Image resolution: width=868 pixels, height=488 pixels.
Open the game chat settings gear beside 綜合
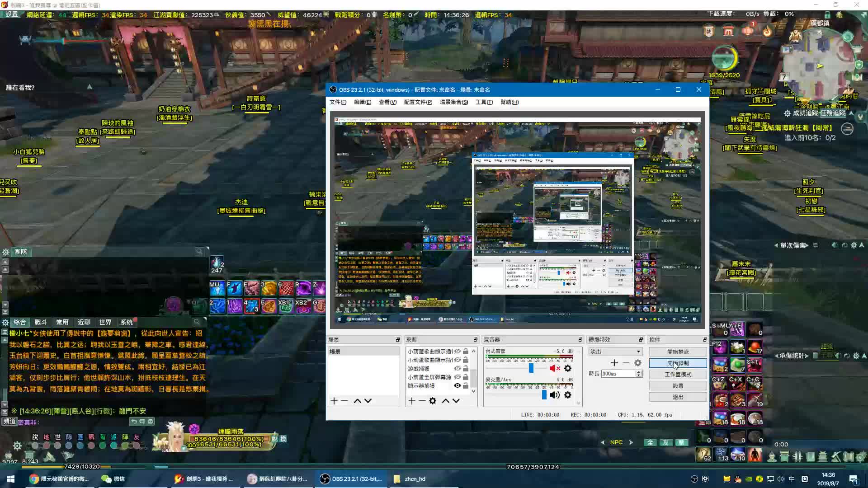(5, 322)
